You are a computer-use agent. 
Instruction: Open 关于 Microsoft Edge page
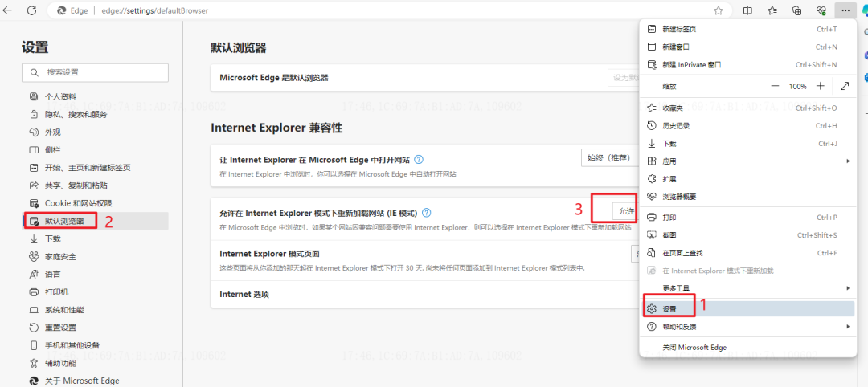[95, 381]
